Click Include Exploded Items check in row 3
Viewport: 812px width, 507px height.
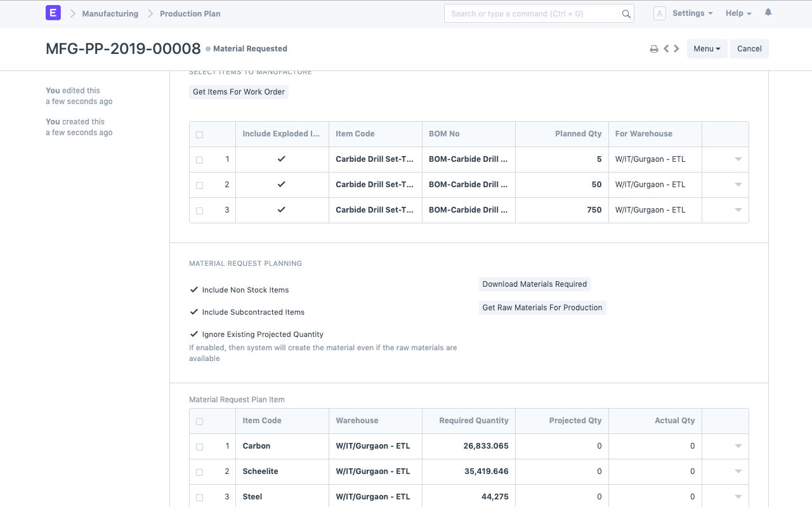(282, 210)
